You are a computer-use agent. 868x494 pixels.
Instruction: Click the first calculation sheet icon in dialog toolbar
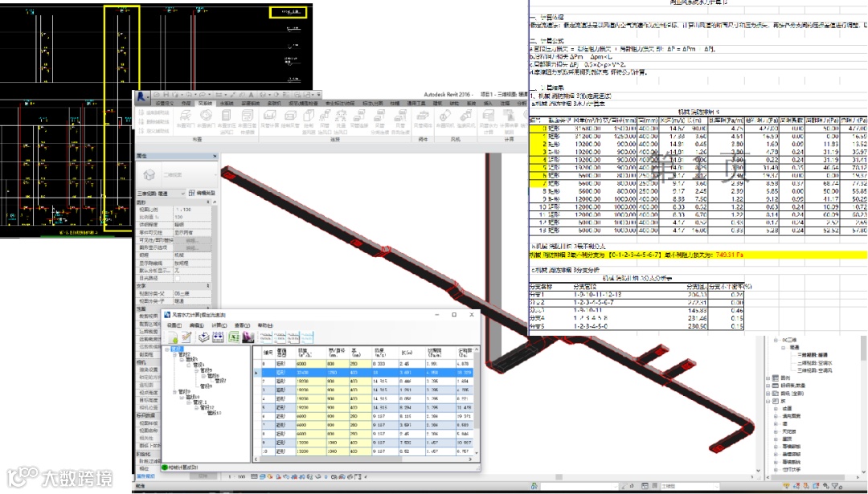pos(266,337)
